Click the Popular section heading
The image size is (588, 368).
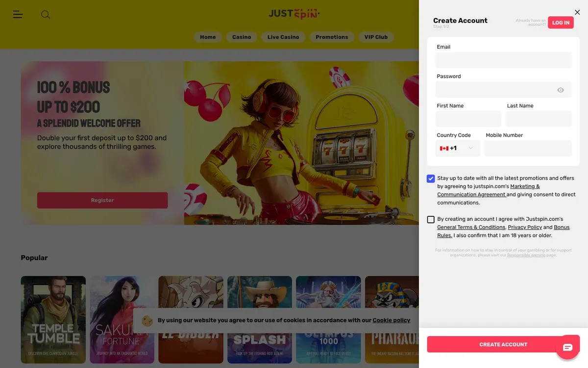pos(34,258)
